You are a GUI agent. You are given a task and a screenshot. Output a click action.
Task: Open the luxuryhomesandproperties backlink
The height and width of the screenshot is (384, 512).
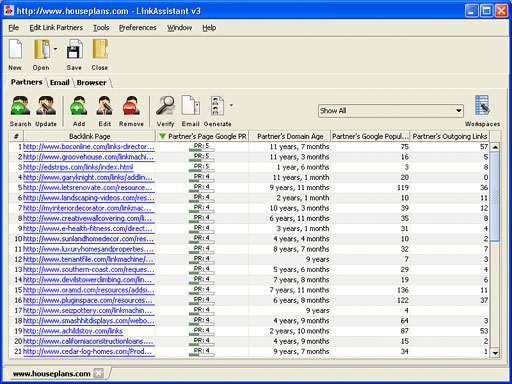(x=88, y=249)
